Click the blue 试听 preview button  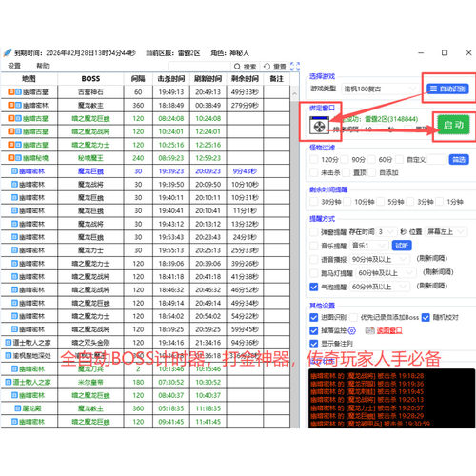point(402,246)
